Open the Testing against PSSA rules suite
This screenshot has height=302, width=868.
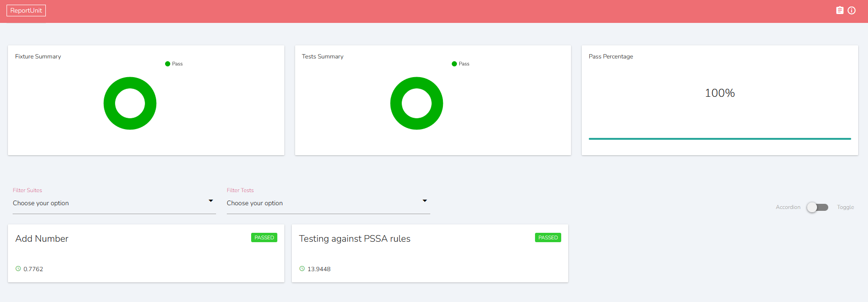(x=354, y=239)
